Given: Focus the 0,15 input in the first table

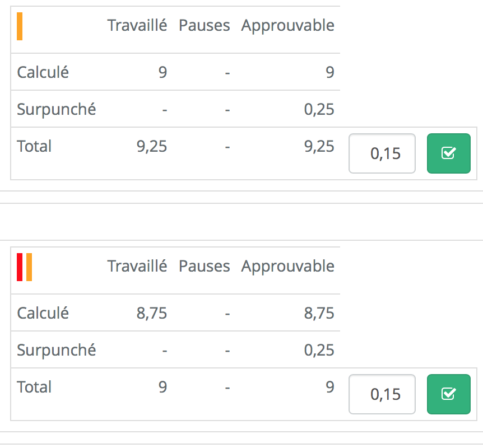Looking at the screenshot, I should coord(382,153).
